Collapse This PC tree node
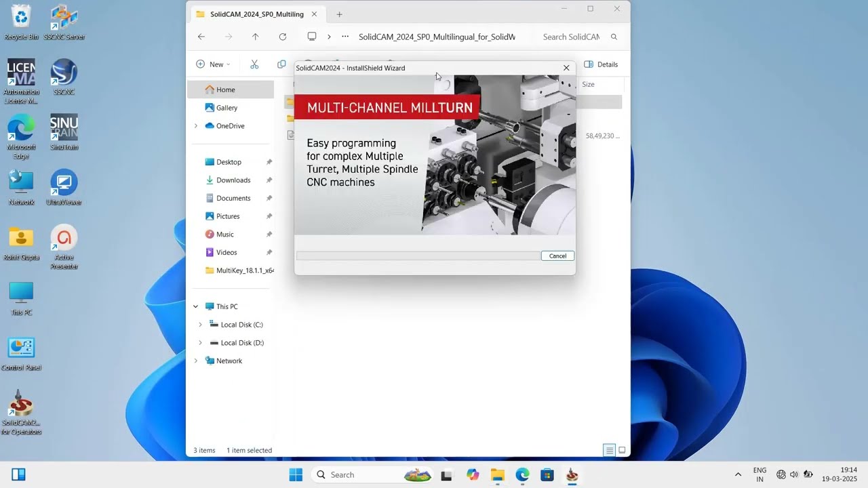Screen dimensions: 868x488 (x=196, y=306)
